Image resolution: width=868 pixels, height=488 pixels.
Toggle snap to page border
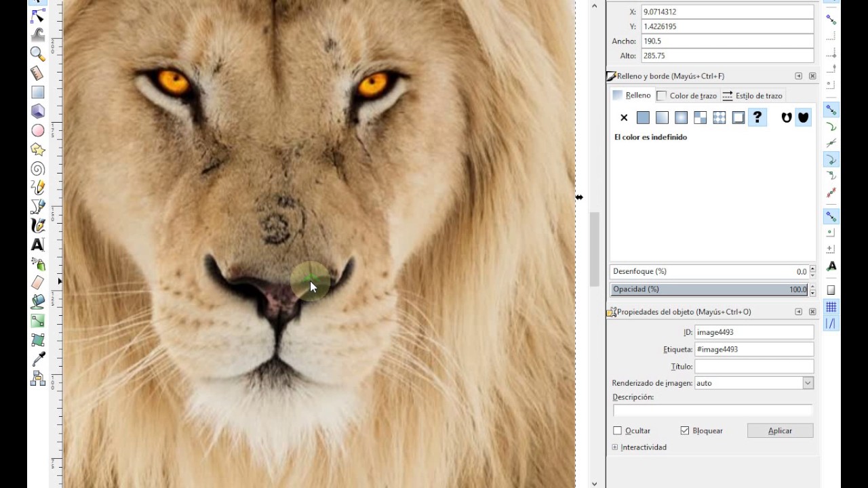(831, 290)
